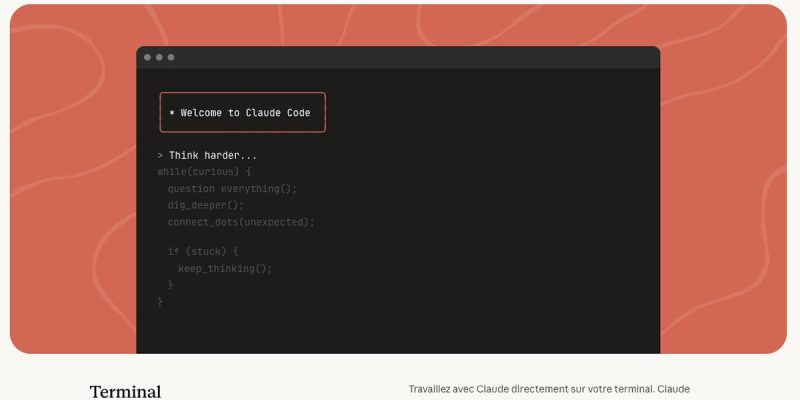
Task: Click the 'connect_dots(unexpected);' line
Action: point(241,222)
